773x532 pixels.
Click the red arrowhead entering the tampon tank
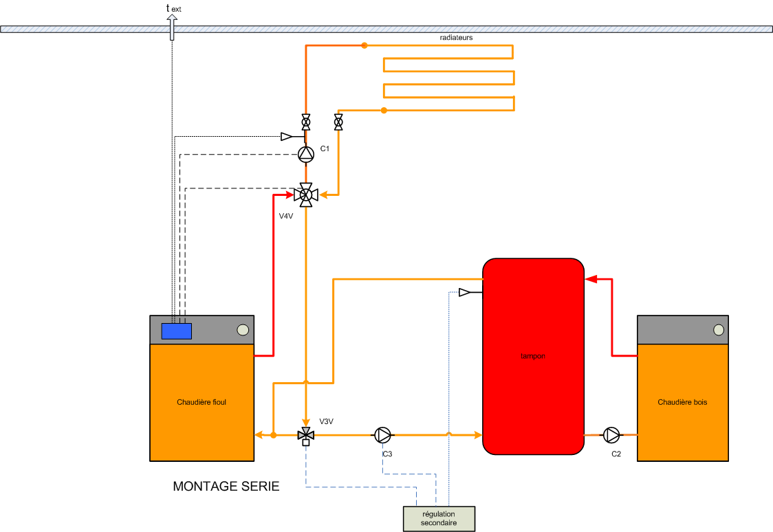(591, 279)
